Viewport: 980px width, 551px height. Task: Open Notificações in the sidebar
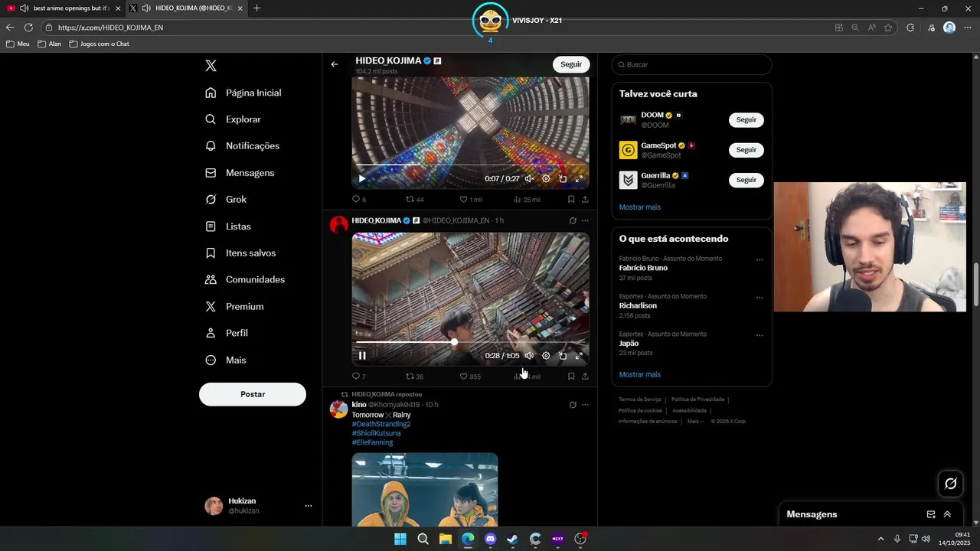(243, 146)
